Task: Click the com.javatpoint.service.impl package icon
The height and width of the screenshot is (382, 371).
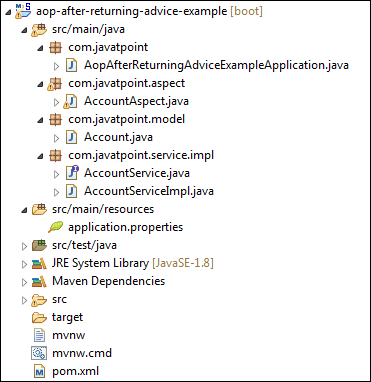Action: [x=55, y=155]
